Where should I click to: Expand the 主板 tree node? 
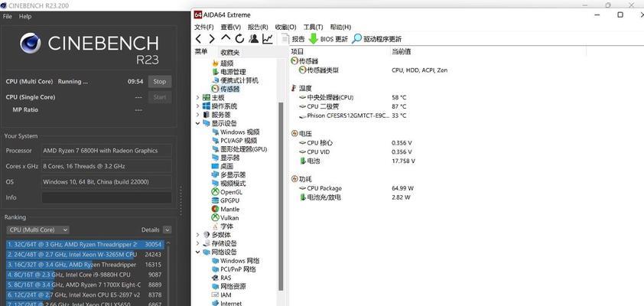pyautogui.click(x=197, y=97)
